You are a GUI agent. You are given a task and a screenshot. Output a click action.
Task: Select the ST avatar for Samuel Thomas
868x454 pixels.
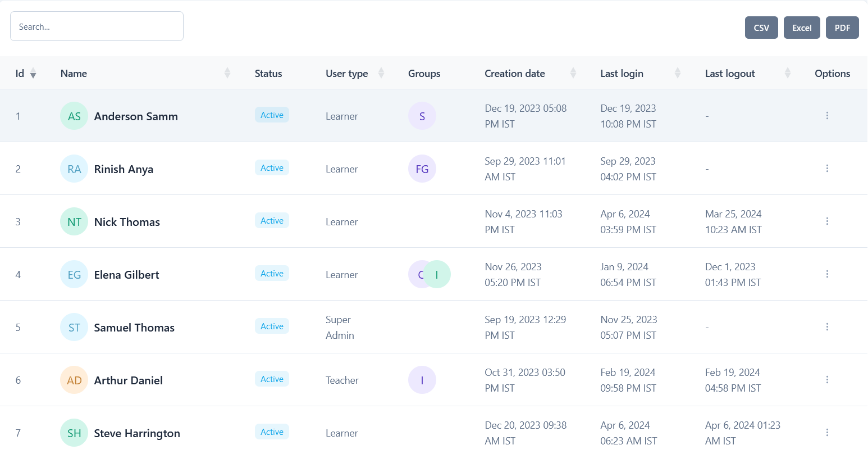tap(74, 327)
